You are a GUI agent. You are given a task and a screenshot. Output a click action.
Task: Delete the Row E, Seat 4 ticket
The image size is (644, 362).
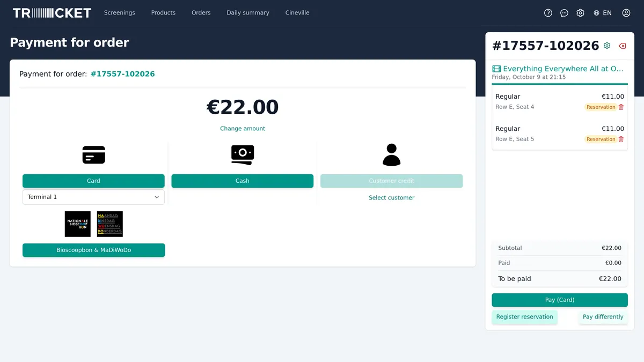[x=621, y=107]
